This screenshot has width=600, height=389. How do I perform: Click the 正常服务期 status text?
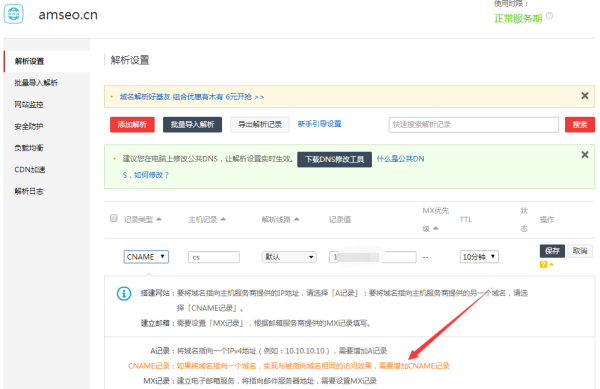(x=518, y=18)
